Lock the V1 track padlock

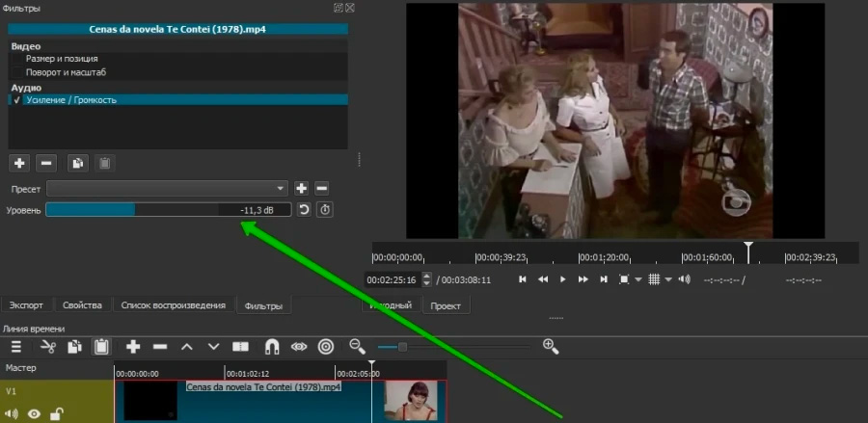click(57, 413)
